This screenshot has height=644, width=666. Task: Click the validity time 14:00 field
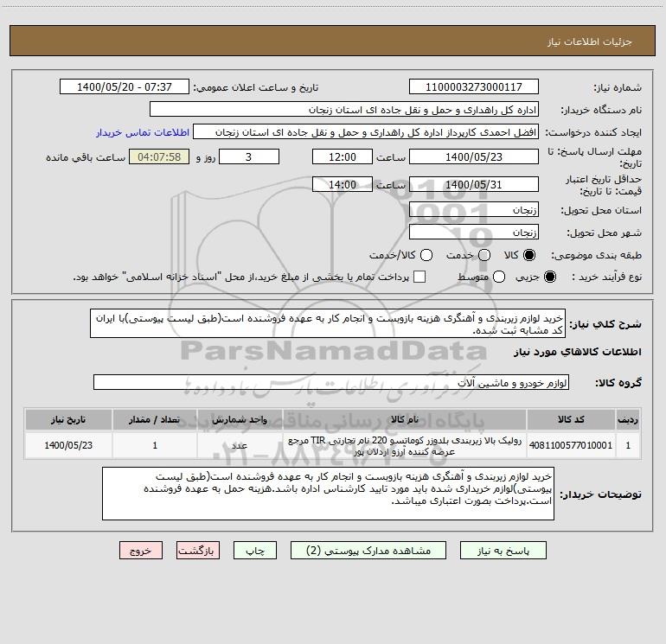[x=343, y=185]
